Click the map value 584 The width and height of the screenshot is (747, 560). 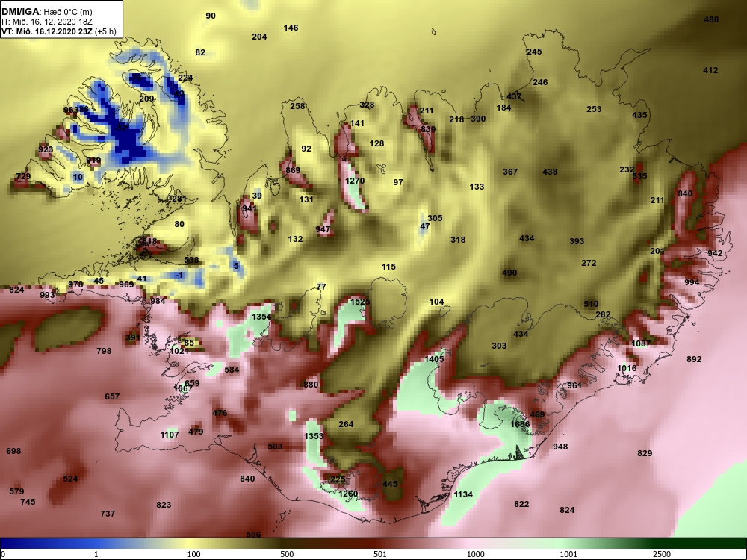click(232, 370)
